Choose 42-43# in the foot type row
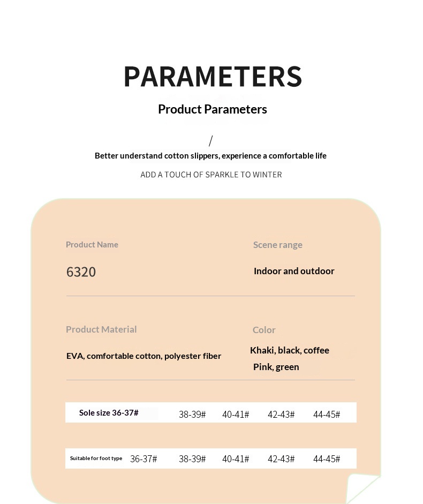423x504 pixels. click(x=281, y=459)
